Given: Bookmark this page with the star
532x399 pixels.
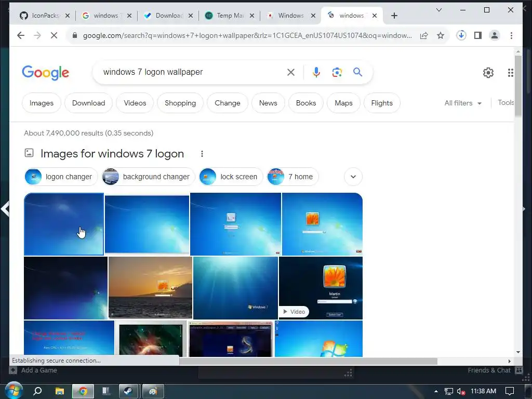Looking at the screenshot, I should click(x=441, y=35).
